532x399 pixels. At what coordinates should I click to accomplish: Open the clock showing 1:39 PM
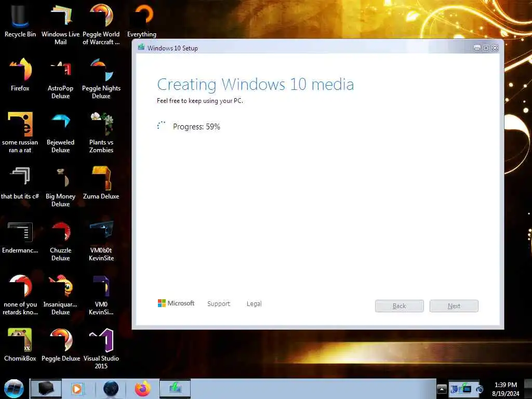[x=506, y=389]
